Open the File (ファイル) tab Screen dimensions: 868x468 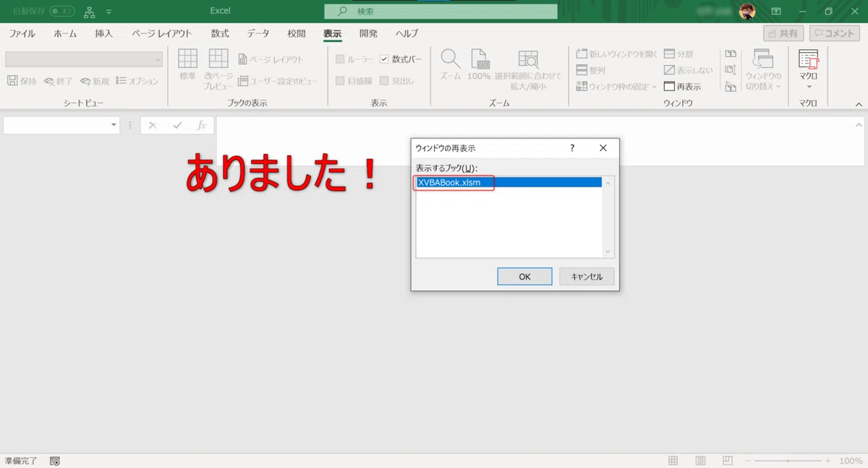22,34
